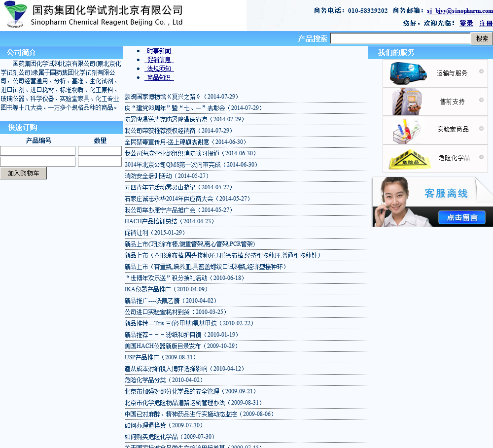Open news 全民禁毒宣传月-送上锦旗表谢意
The image size is (493, 448).
pos(185,142)
